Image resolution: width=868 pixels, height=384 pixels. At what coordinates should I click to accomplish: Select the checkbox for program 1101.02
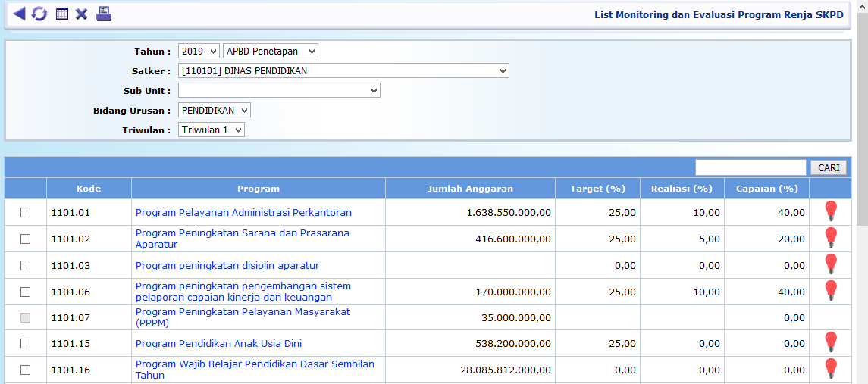tap(25, 239)
